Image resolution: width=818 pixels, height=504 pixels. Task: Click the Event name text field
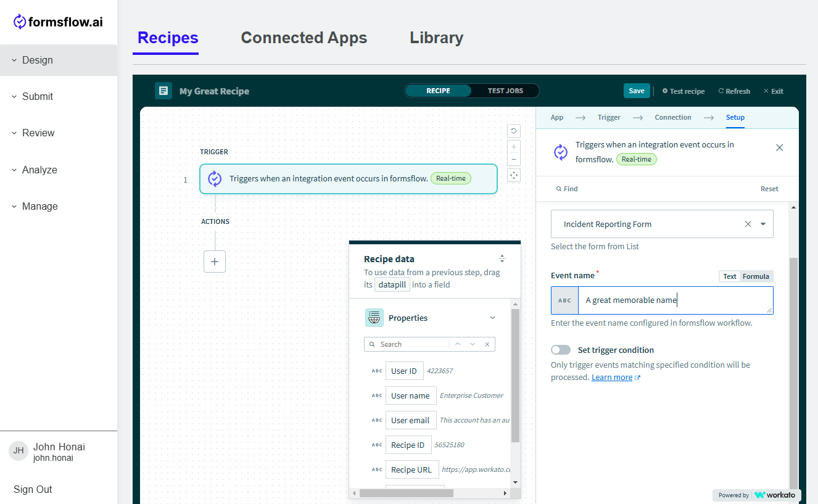(675, 300)
